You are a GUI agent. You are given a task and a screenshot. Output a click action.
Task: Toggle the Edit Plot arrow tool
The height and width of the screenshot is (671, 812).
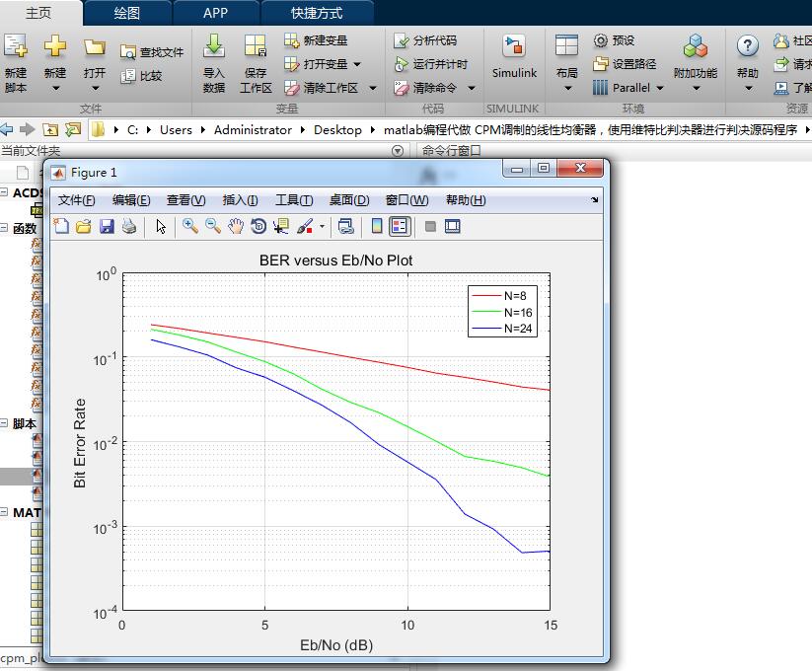[161, 226]
